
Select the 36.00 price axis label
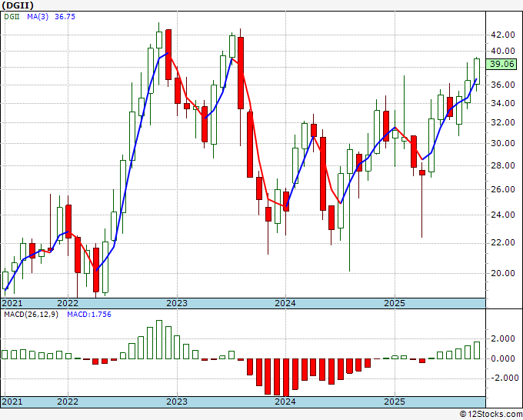coord(502,85)
